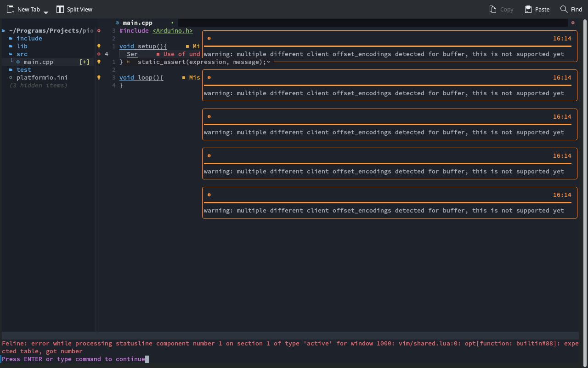The width and height of the screenshot is (588, 368).
Task: Click the warning info icon in top notification
Action: coord(209,39)
